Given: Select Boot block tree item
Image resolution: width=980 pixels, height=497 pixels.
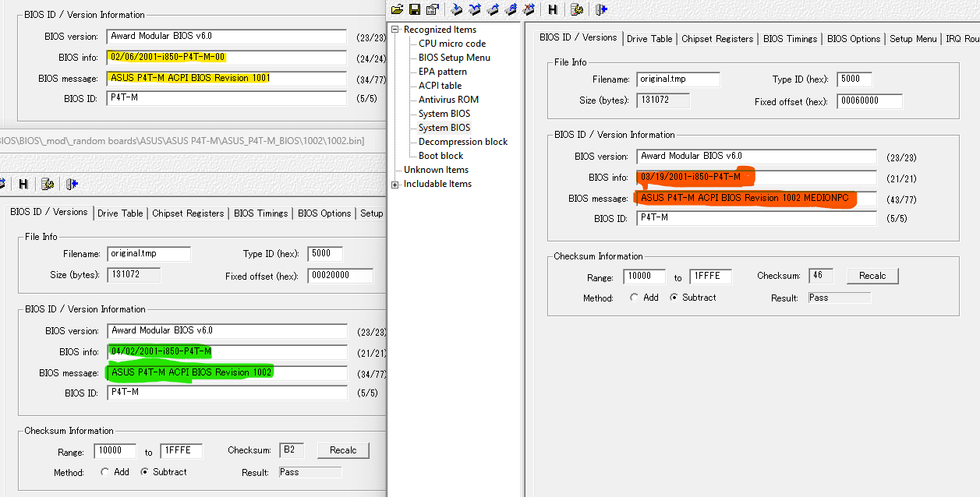Looking at the screenshot, I should (441, 156).
